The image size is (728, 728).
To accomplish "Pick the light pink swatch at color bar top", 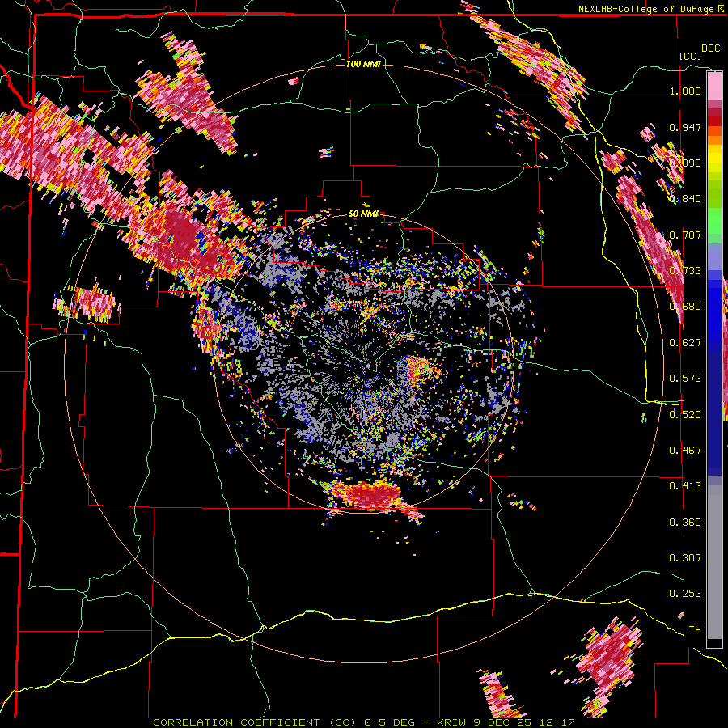I will pyautogui.click(x=714, y=86).
